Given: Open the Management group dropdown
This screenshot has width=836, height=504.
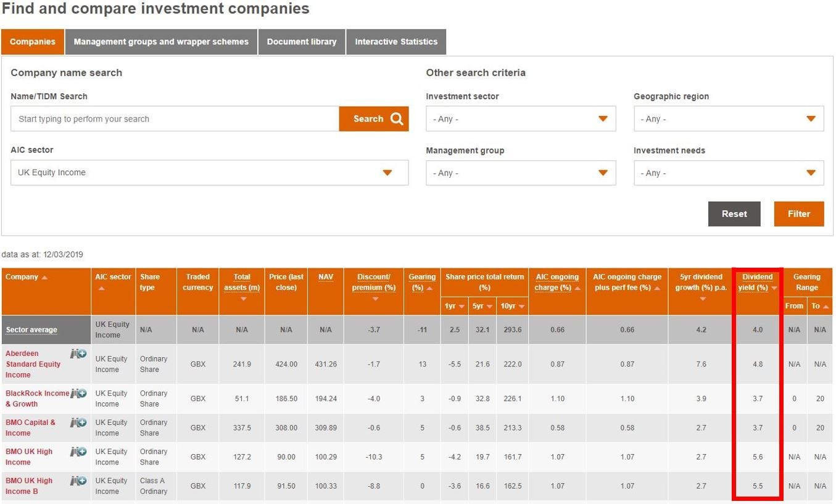Looking at the screenshot, I should [521, 173].
